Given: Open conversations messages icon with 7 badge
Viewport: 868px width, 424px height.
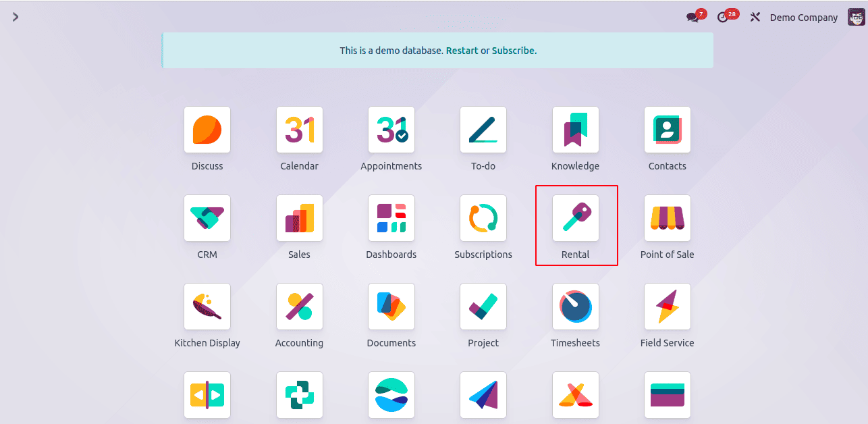Looking at the screenshot, I should pos(695,17).
